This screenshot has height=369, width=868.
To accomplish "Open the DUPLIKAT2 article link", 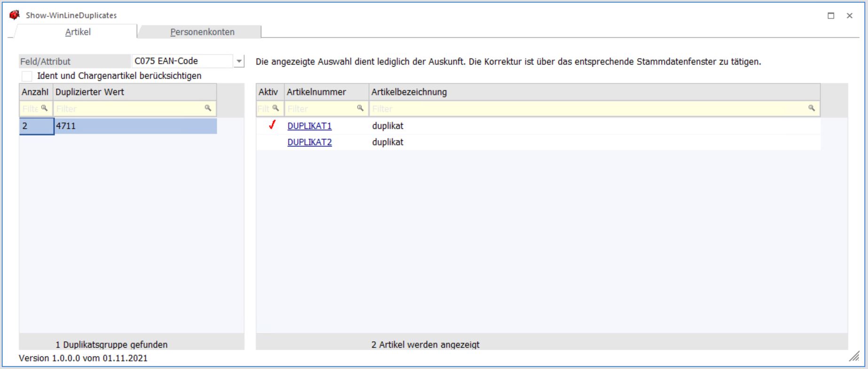I will [x=309, y=142].
